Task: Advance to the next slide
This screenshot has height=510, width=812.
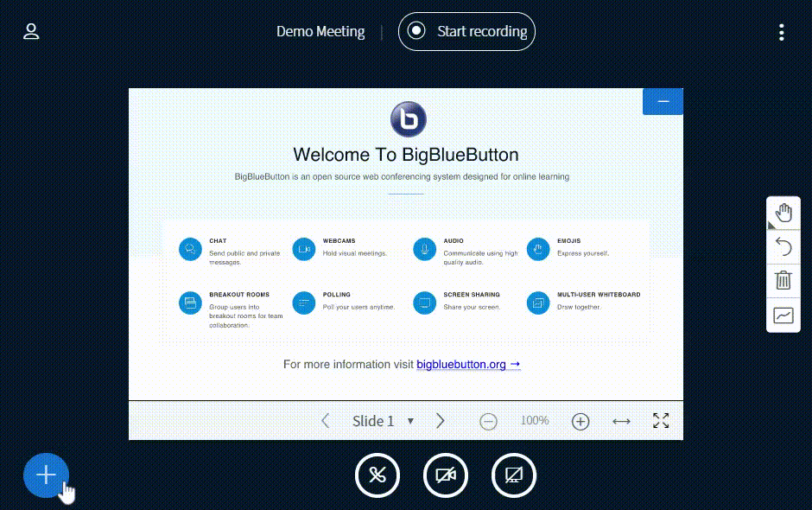Action: pyautogui.click(x=441, y=421)
